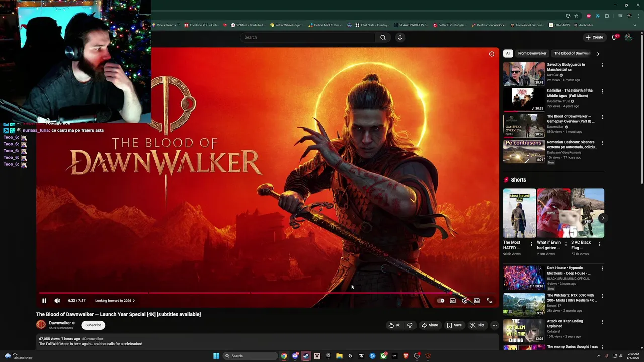Expand the 'Looking forward to 2026' chapter
This screenshot has width=644, height=362.
coord(115,301)
